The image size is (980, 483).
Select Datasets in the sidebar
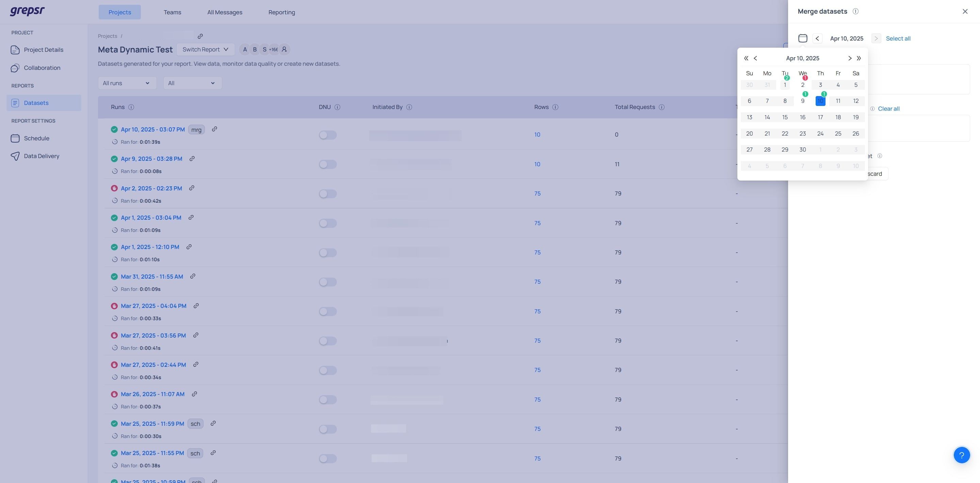point(44,103)
